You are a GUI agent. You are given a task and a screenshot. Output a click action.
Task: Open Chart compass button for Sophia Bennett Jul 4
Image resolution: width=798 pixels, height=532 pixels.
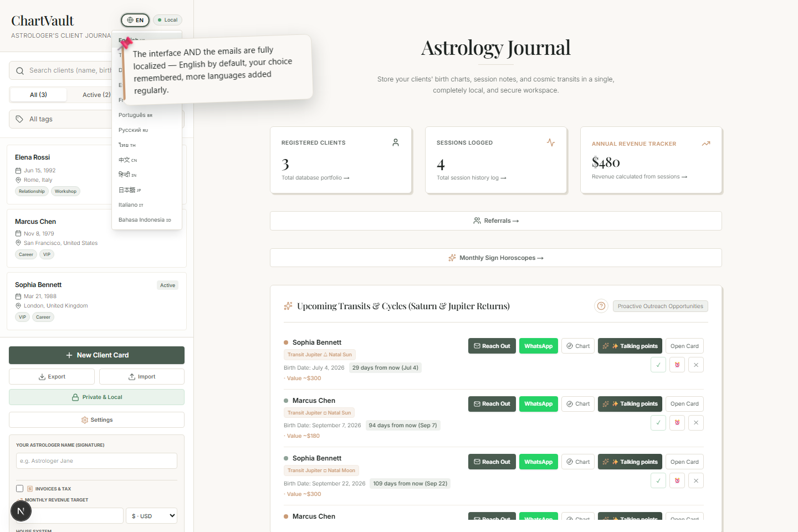coord(578,346)
